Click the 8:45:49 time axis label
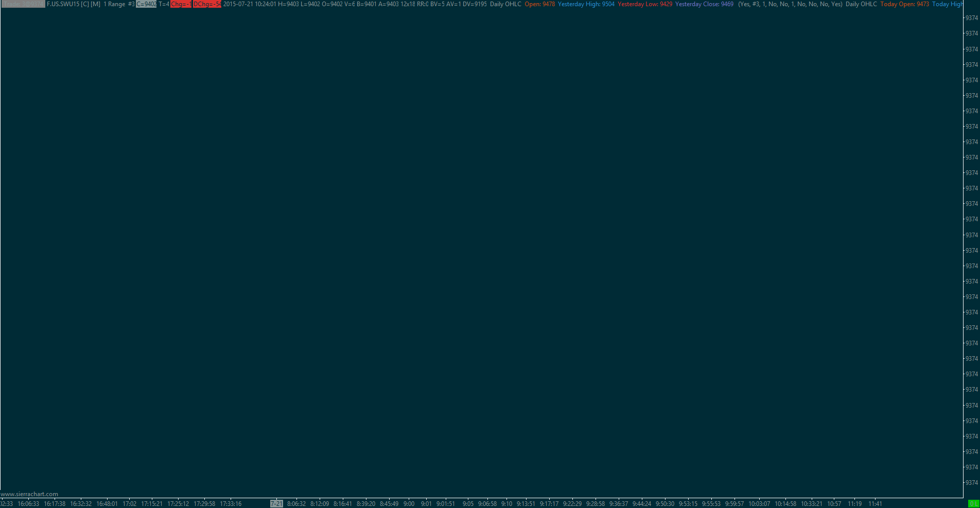Image resolution: width=980 pixels, height=508 pixels. 389,504
